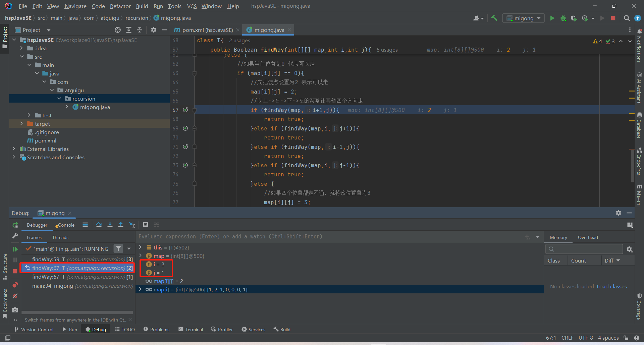Open the migong run configuration dropdown
The image size is (644, 345).
coord(523,18)
